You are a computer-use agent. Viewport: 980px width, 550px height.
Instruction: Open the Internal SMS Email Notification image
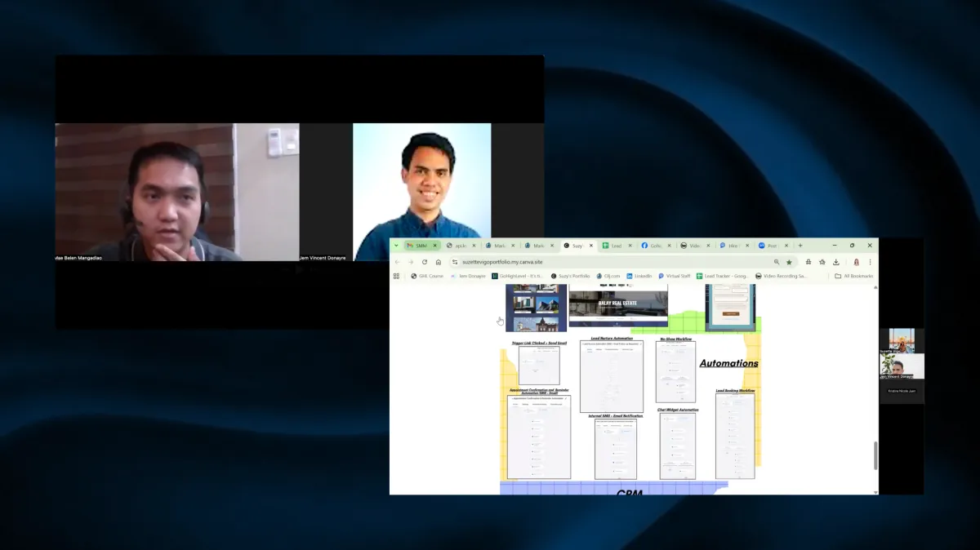616,449
